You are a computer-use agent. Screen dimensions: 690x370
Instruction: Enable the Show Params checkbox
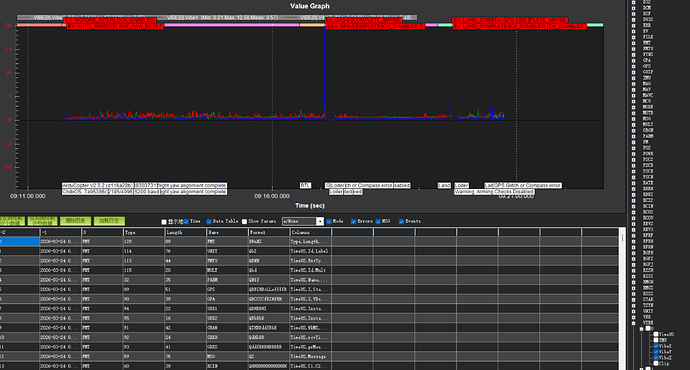point(244,221)
